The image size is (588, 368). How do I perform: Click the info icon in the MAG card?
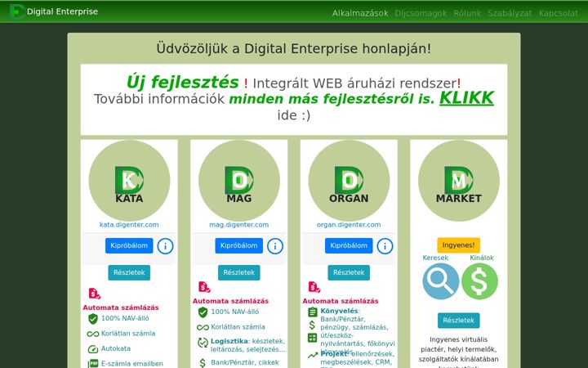point(275,246)
